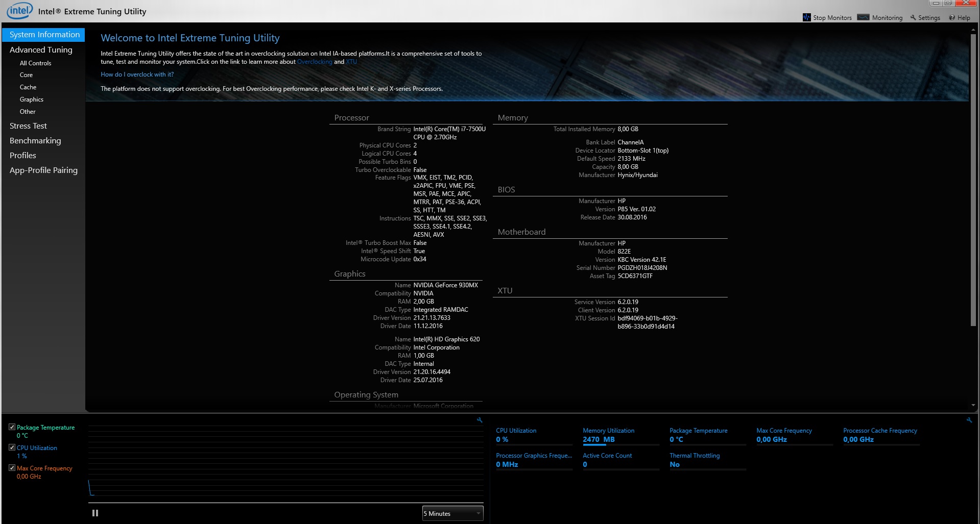Toggle the Package Temperature checkbox

click(x=12, y=427)
